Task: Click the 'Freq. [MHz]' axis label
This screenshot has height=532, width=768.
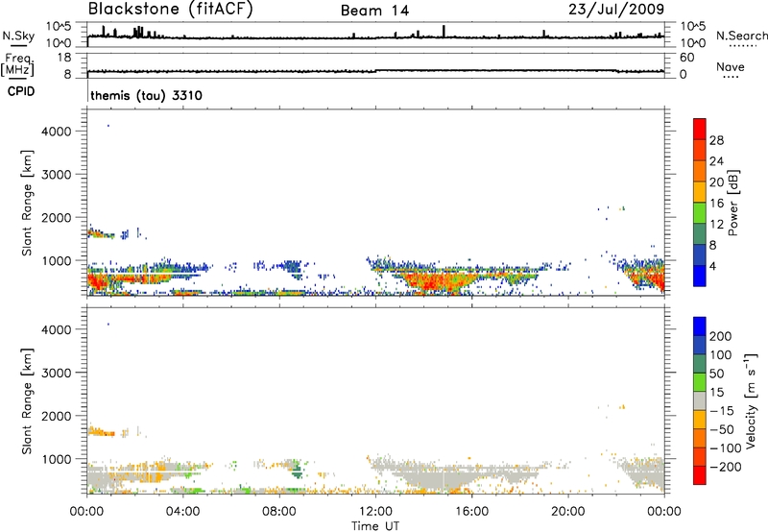Action: [17, 65]
